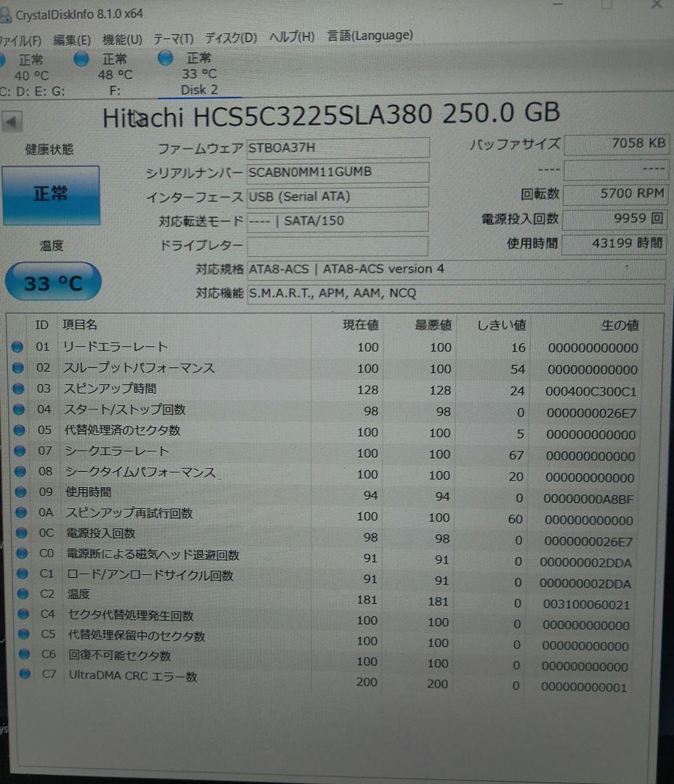The height and width of the screenshot is (784, 674).
Task: Click the buffer size value 7058 KB
Action: click(x=617, y=144)
